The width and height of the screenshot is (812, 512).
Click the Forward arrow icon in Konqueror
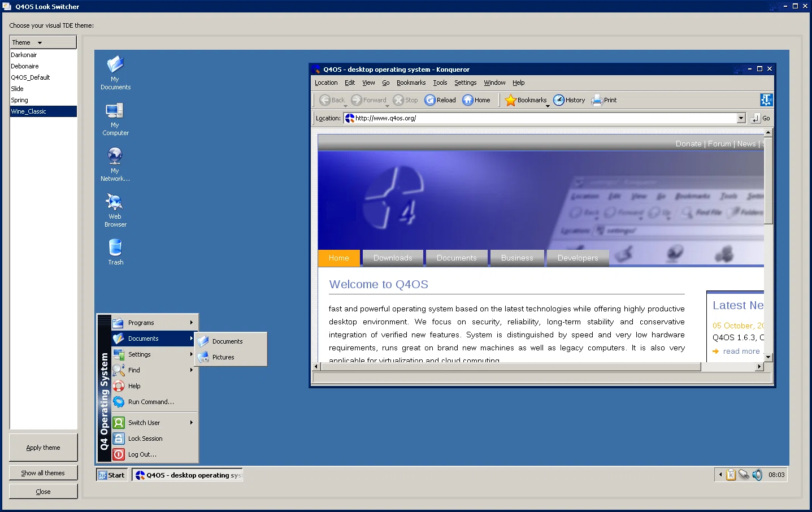click(357, 100)
